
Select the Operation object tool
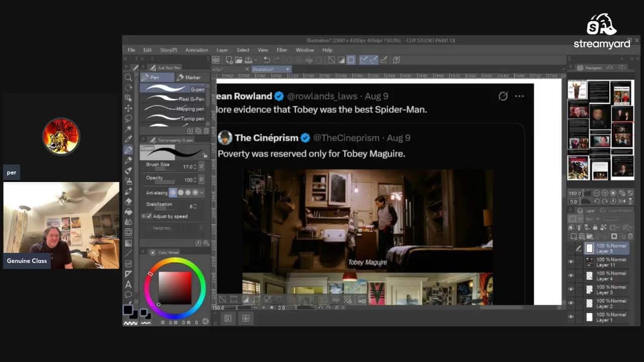coord(128,98)
